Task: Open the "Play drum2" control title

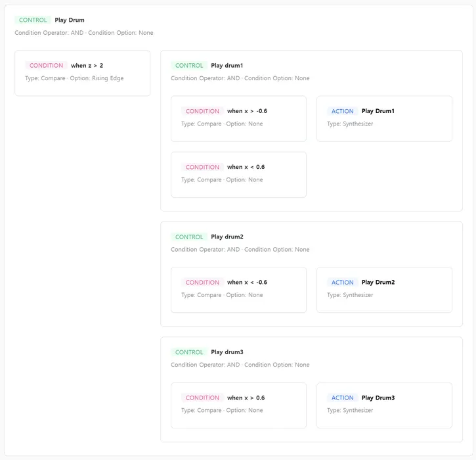Action: coord(227,237)
